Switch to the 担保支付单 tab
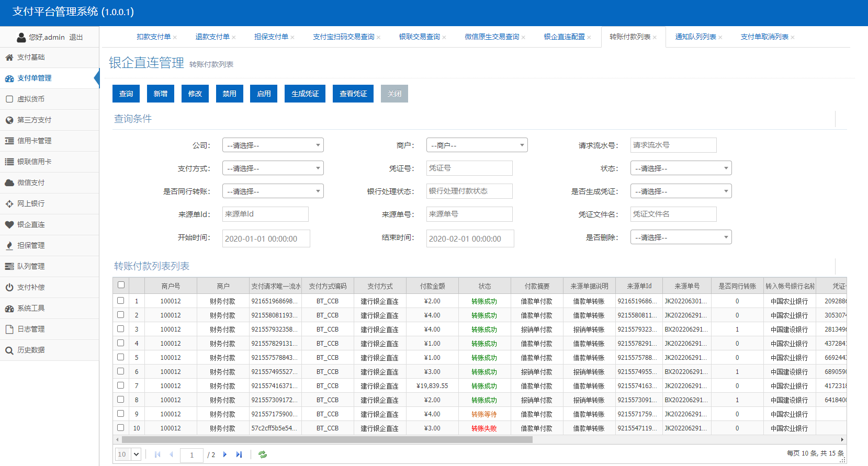The height and width of the screenshot is (466, 868). [x=271, y=37]
